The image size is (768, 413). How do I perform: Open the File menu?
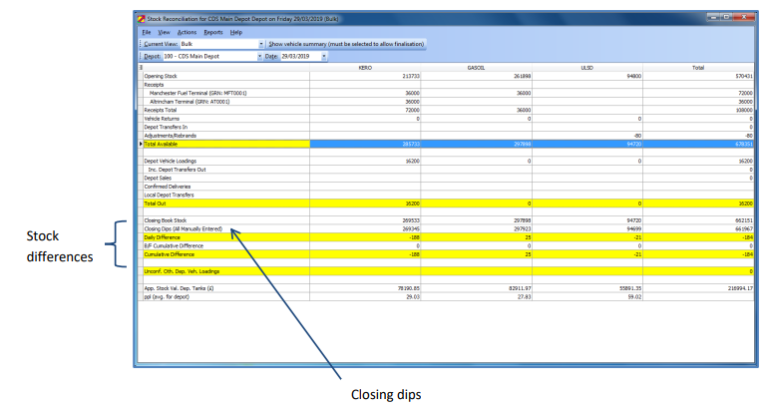(x=146, y=32)
